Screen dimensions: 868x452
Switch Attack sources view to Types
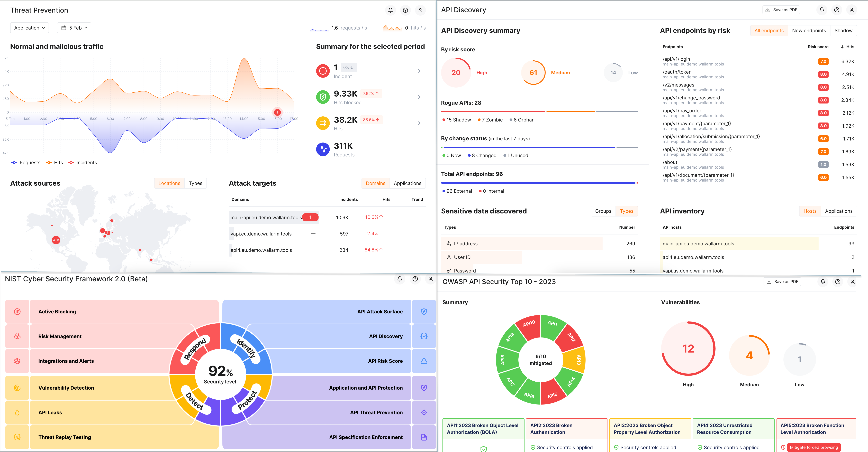(195, 183)
